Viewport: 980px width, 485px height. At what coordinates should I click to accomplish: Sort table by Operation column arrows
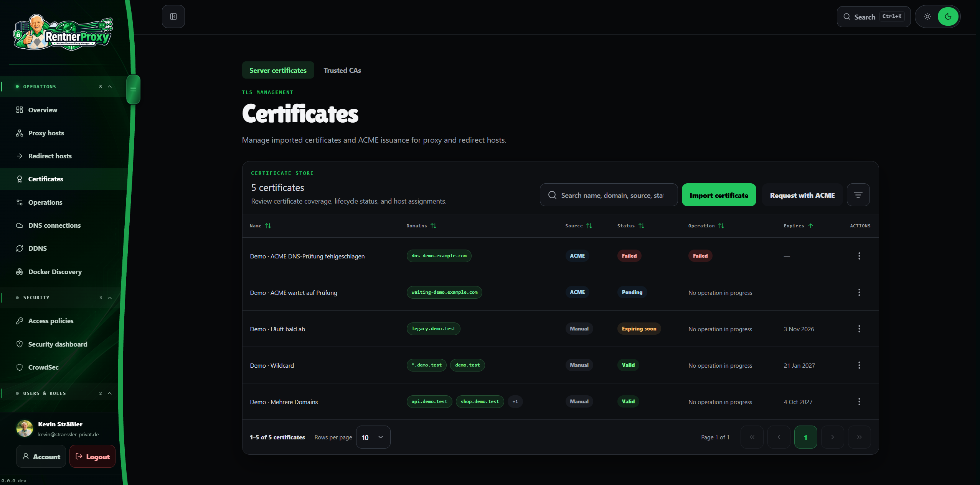(721, 226)
